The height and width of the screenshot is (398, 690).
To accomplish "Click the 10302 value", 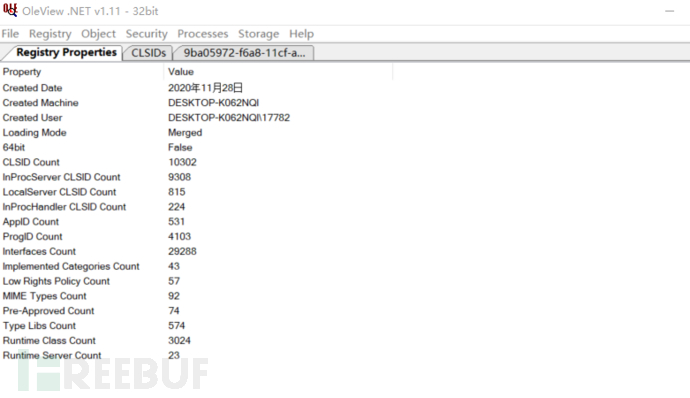I will click(182, 162).
